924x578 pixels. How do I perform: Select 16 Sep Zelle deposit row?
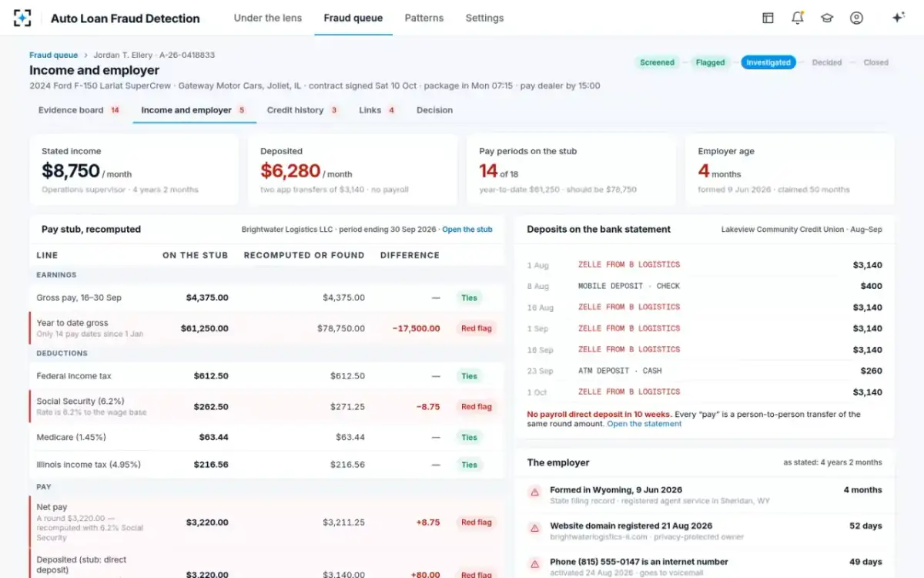pos(705,350)
